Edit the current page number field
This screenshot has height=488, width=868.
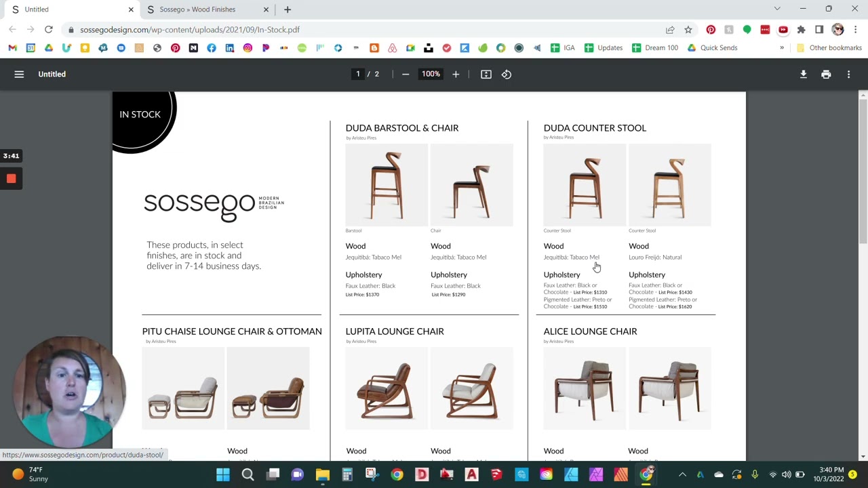click(358, 74)
